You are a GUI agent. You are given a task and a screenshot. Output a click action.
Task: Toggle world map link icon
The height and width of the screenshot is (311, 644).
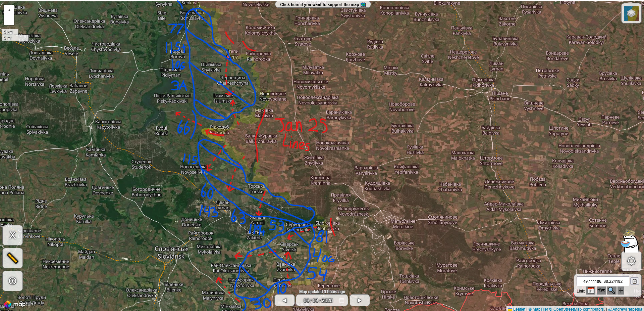coord(601,291)
